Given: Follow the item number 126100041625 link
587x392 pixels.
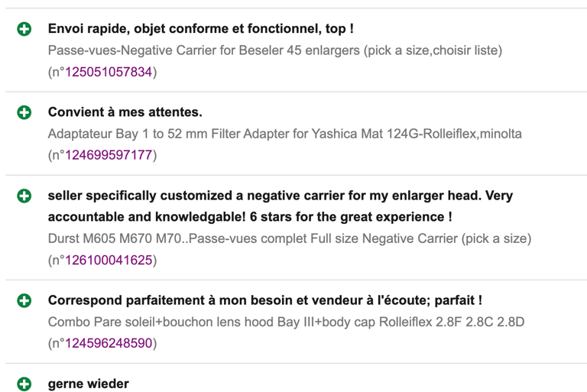Looking at the screenshot, I should tap(109, 261).
